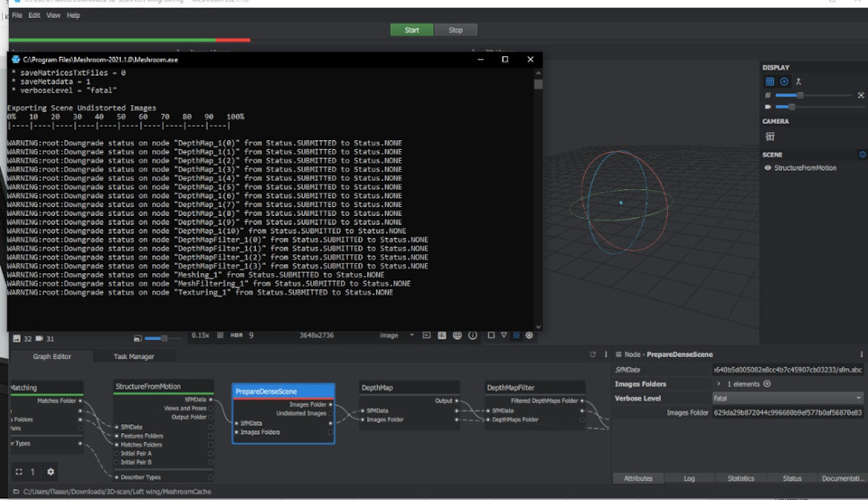The image size is (868, 500).
Task: Click the Images Folder output pin on PrepareDenseScene
Action: click(331, 405)
